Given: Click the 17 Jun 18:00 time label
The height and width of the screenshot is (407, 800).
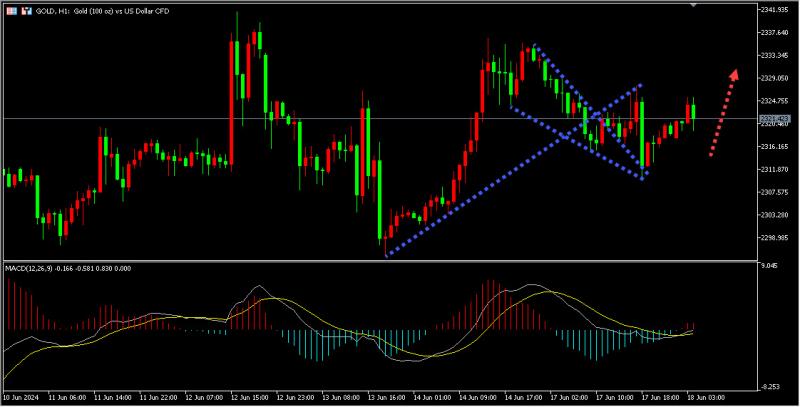Looking at the screenshot, I should 659,397.
